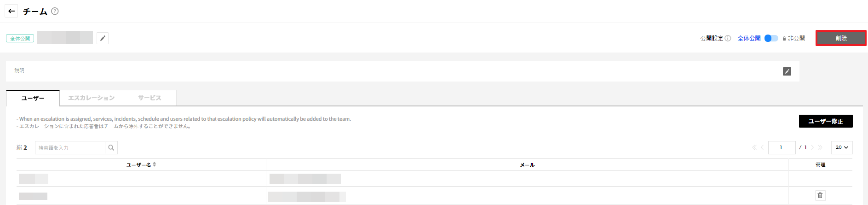Click the pencil icon to edit team name
Image resolution: width=868 pixels, height=205 pixels.
103,38
